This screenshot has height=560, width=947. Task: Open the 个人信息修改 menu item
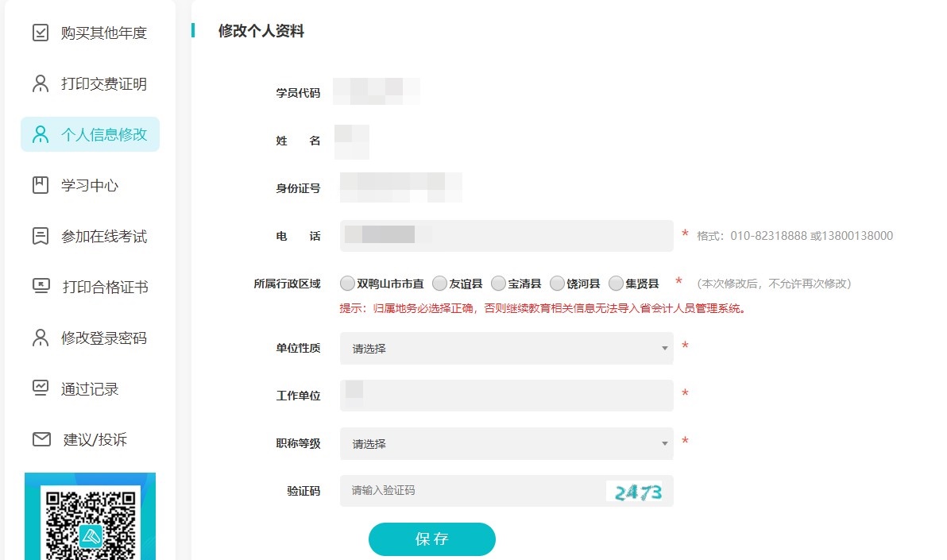point(90,134)
